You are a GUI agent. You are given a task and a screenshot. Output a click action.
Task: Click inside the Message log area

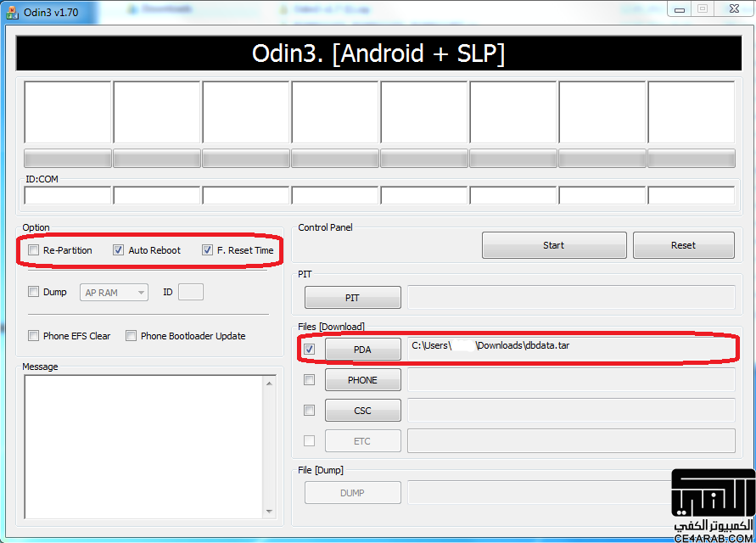click(x=143, y=446)
